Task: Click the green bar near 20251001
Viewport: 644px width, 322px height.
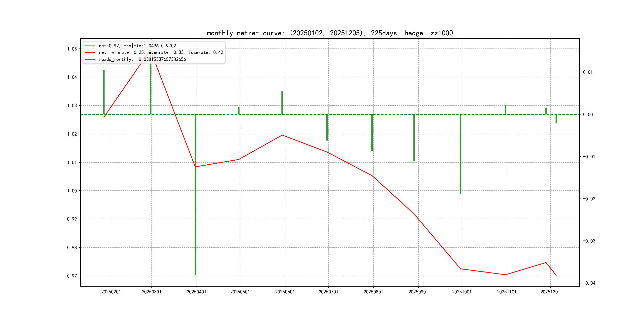Action: coord(461,154)
